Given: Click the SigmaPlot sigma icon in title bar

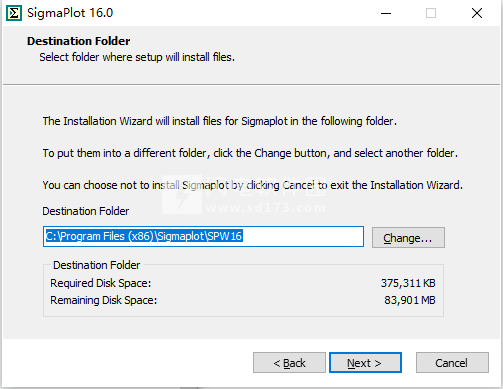Looking at the screenshot, I should pos(14,13).
